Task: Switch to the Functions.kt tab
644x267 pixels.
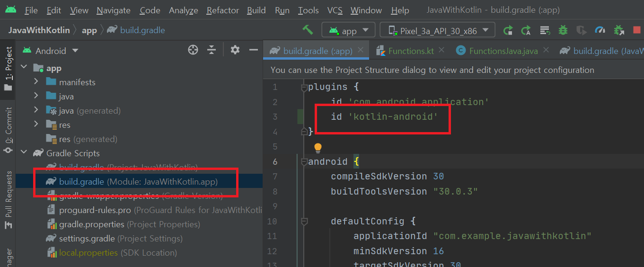Action: (411, 51)
